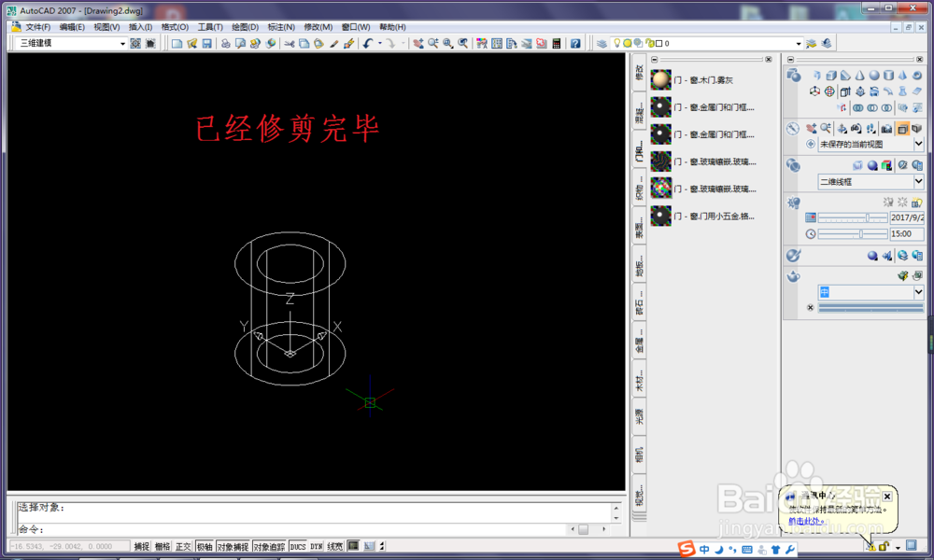Click the Cone solid icon in dashboard
The width and height of the screenshot is (934, 560).
[x=859, y=75]
